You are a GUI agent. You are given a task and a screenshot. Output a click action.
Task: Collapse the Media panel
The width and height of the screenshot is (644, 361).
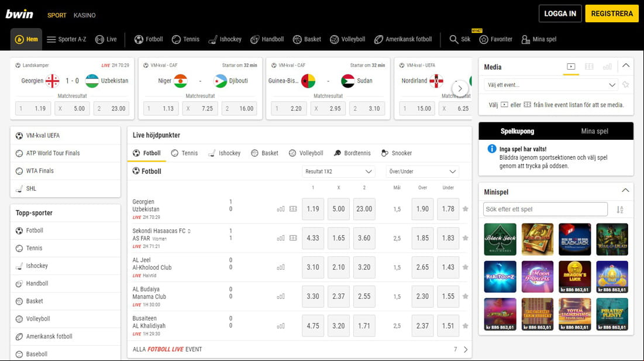[625, 66]
